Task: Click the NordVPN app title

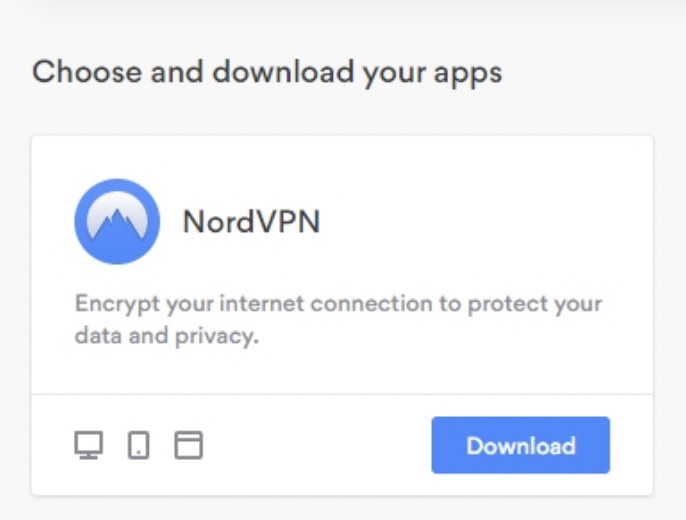Action: [x=252, y=221]
